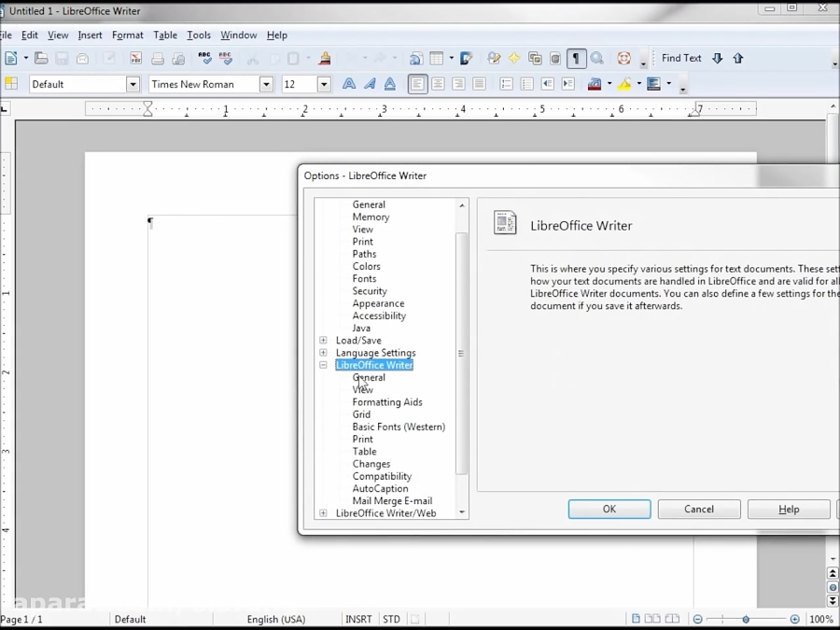The height and width of the screenshot is (630, 840).
Task: Select the Export as PDF icon
Action: coord(135,58)
